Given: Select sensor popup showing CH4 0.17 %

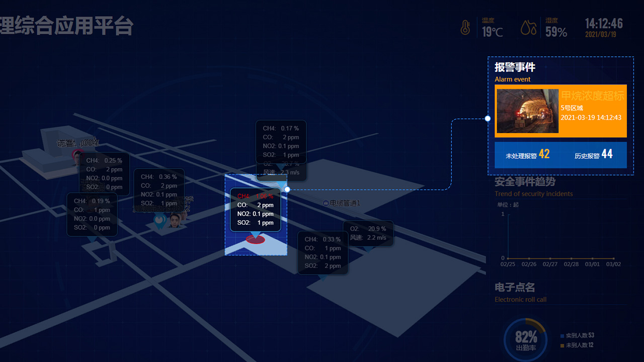Looking at the screenshot, I should click(x=281, y=141).
